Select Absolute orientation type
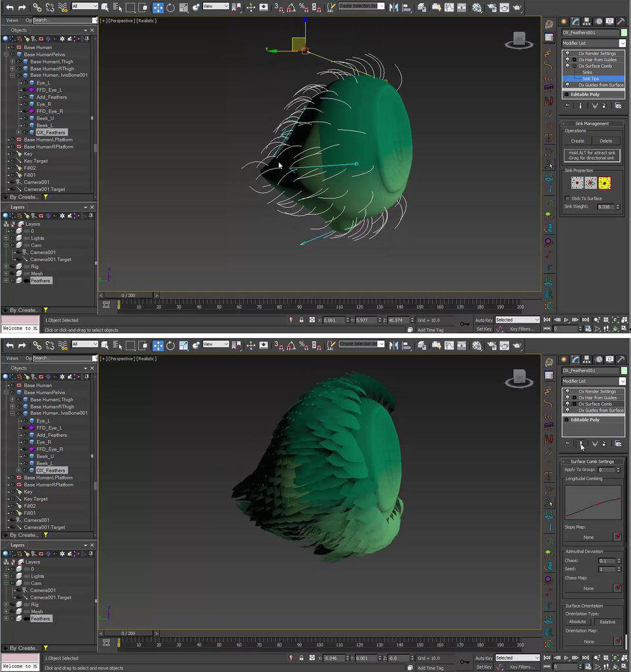The width and height of the screenshot is (631, 672). coord(578,622)
